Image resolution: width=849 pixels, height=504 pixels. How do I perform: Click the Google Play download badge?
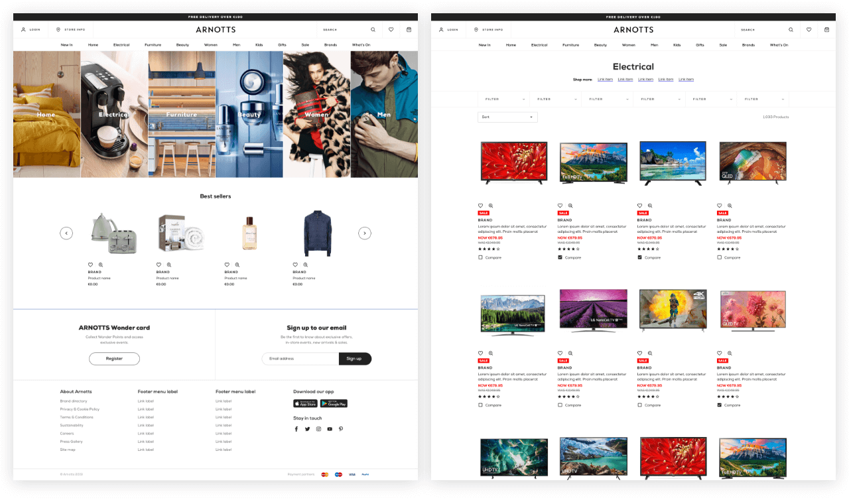pos(335,403)
